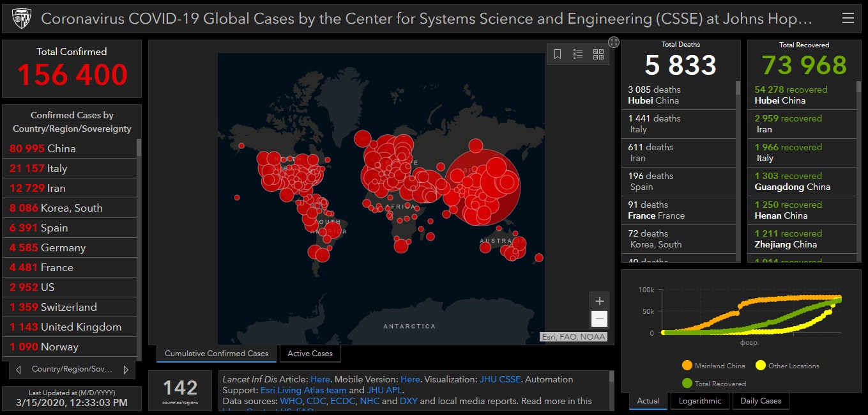Click the Total Confirmed 156 400 figure
This screenshot has height=415, width=868.
pyautogui.click(x=72, y=75)
